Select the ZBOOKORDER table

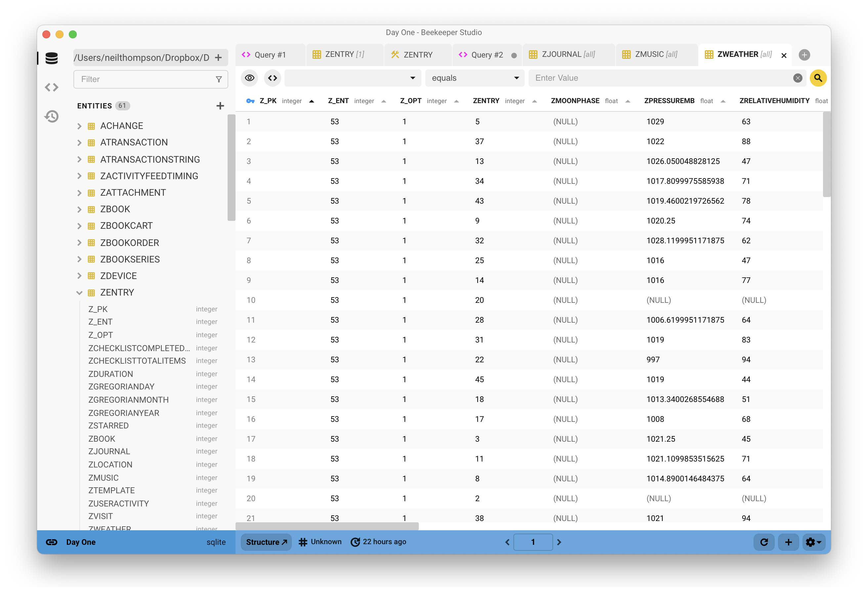tap(130, 243)
